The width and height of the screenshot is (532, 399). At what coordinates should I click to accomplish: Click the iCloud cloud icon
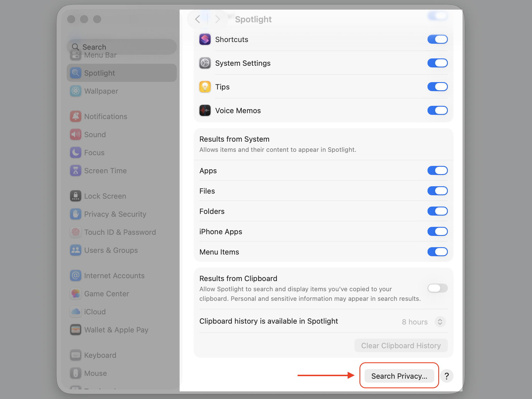tap(76, 312)
